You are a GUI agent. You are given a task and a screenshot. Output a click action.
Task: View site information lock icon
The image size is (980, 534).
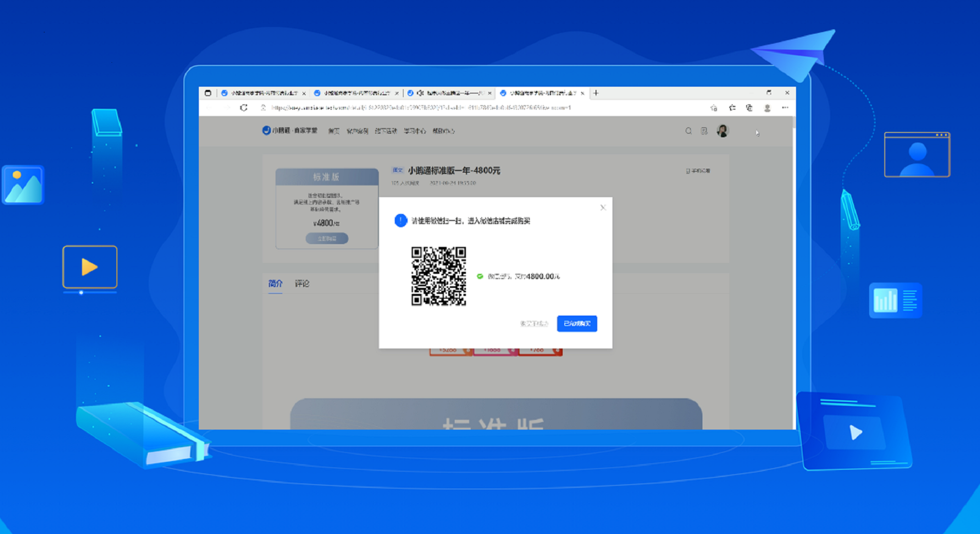point(263,108)
